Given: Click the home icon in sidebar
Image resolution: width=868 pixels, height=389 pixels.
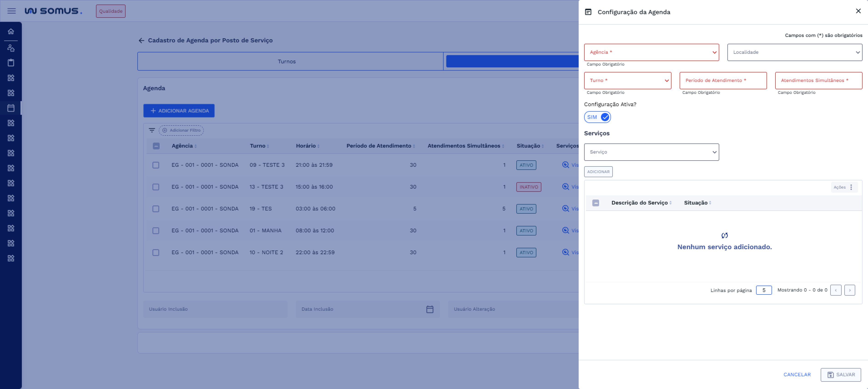Looking at the screenshot, I should 11,31.
